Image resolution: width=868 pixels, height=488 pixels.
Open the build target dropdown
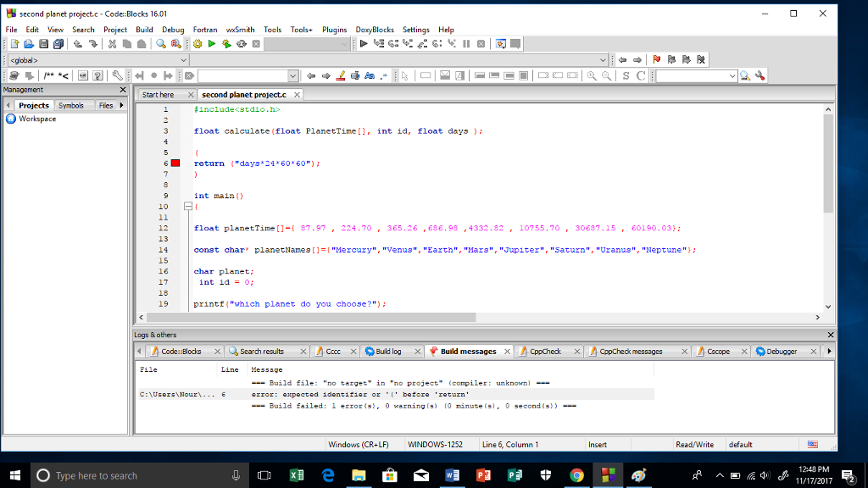344,43
